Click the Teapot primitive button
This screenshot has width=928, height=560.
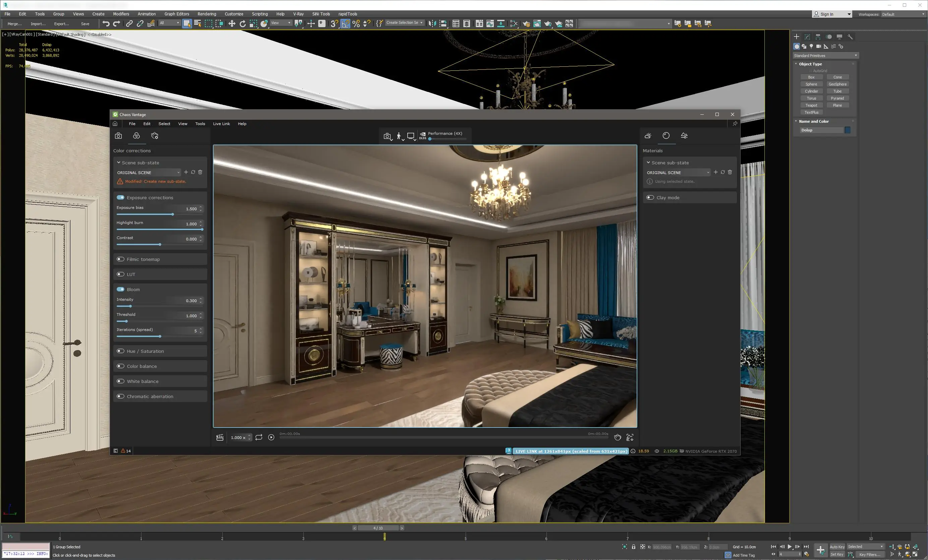click(811, 105)
